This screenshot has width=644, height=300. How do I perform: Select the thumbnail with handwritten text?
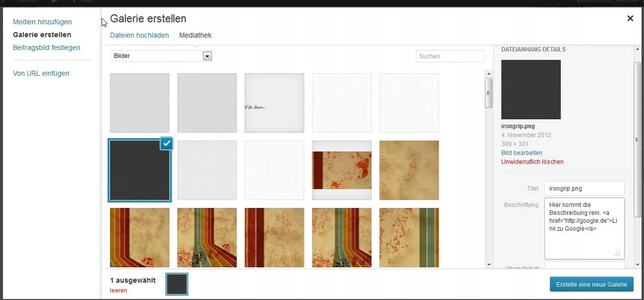[274, 103]
